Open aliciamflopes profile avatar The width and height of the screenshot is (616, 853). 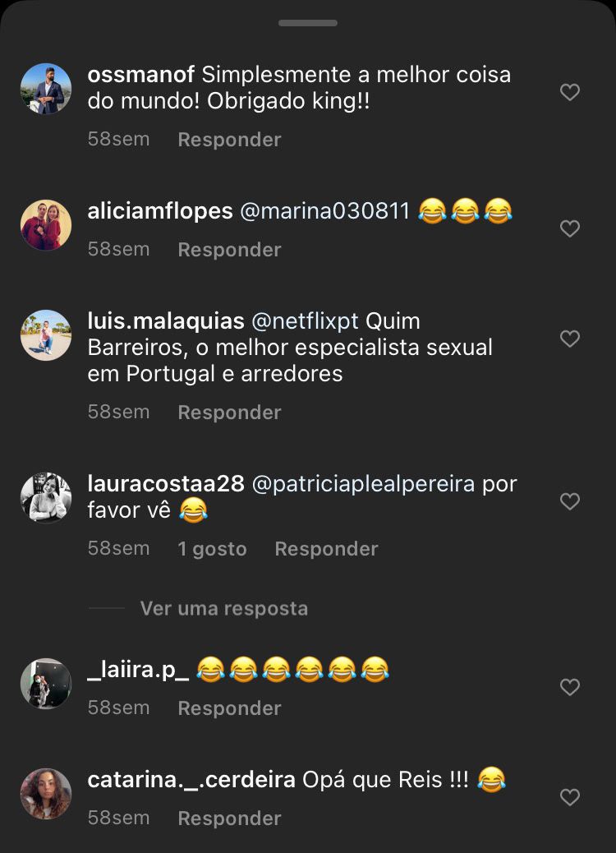46,225
